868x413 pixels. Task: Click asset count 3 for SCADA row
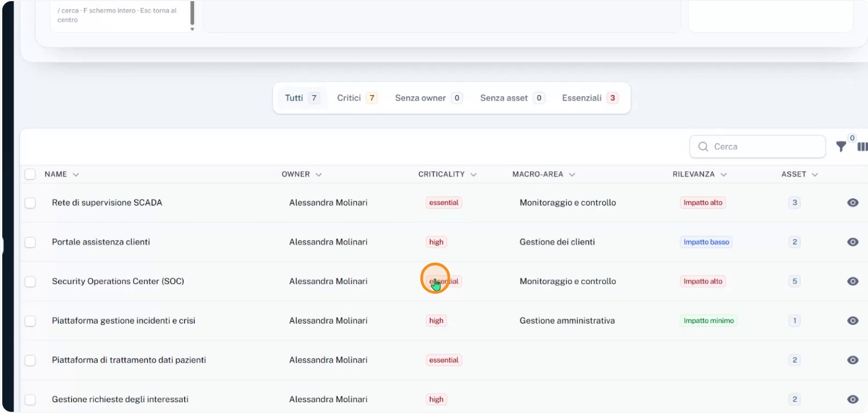click(794, 203)
